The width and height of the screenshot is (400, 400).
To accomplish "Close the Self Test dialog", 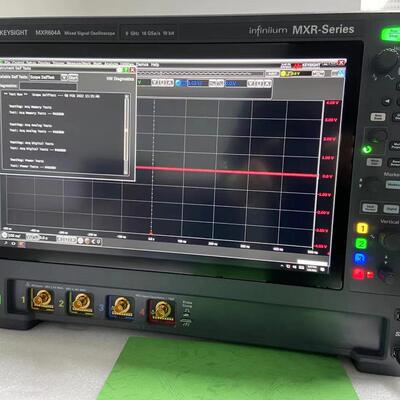I will pyautogui.click(x=133, y=70).
